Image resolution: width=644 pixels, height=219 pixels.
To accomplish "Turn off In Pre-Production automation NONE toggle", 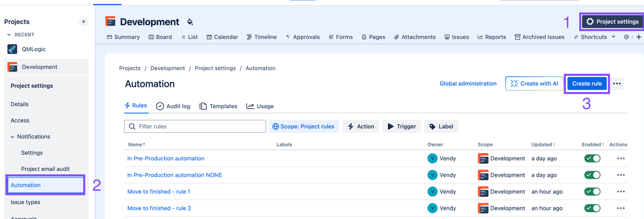I will (x=592, y=175).
